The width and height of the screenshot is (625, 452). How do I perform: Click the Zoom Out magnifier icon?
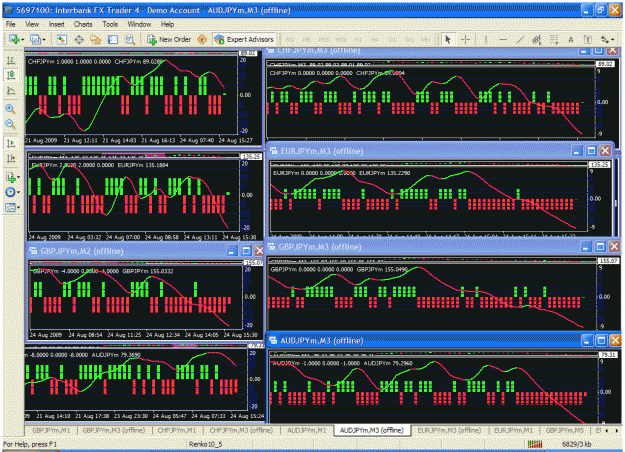point(10,124)
